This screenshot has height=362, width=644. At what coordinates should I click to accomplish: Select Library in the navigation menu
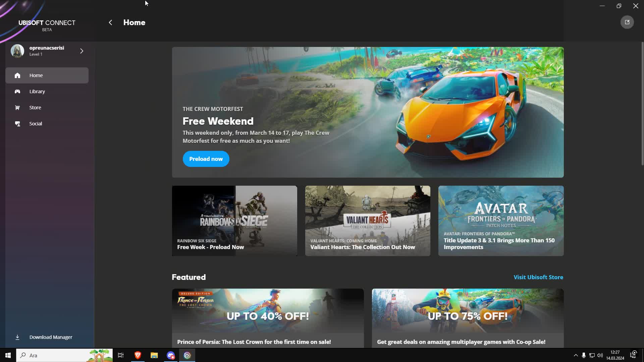pyautogui.click(x=37, y=91)
